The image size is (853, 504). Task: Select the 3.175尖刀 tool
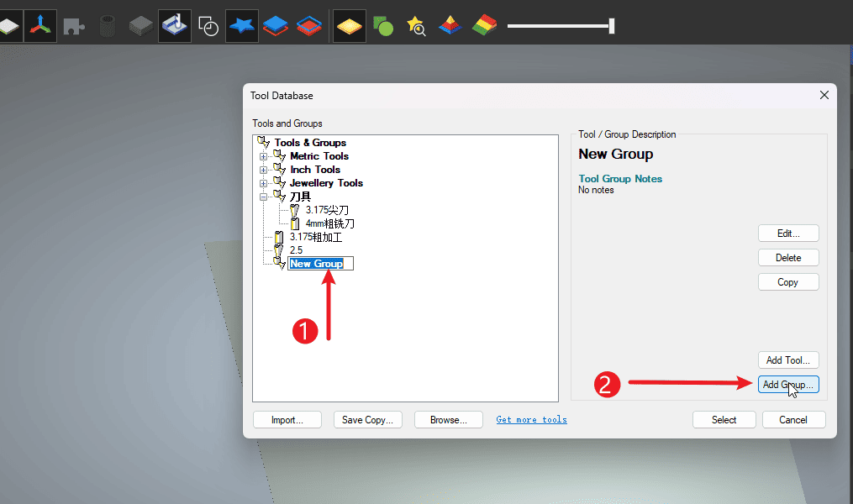tap(326, 210)
